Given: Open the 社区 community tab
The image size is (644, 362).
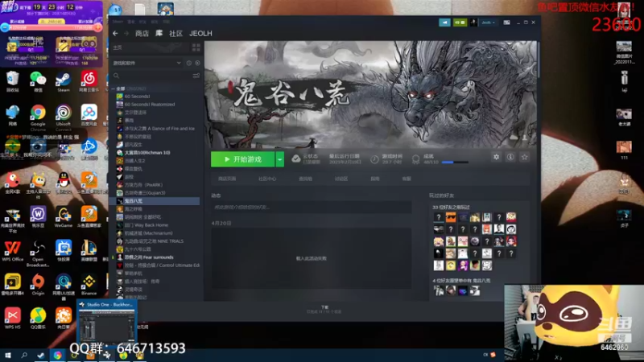Looking at the screenshot, I should (x=175, y=33).
